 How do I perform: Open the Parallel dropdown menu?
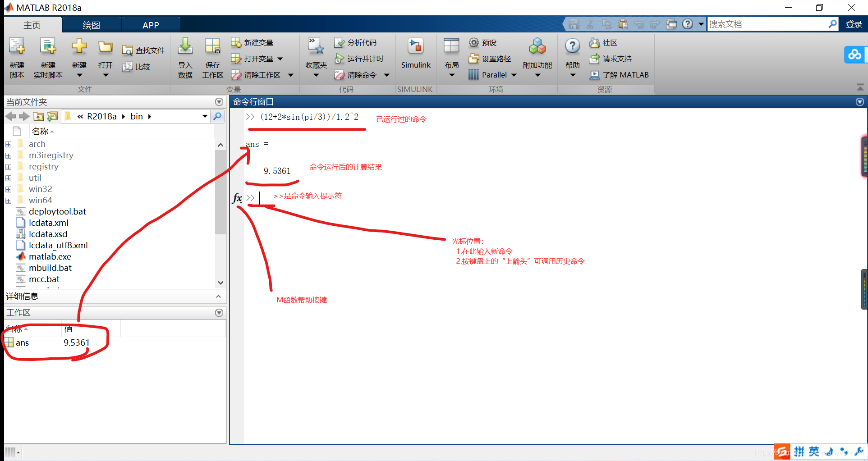tap(514, 75)
